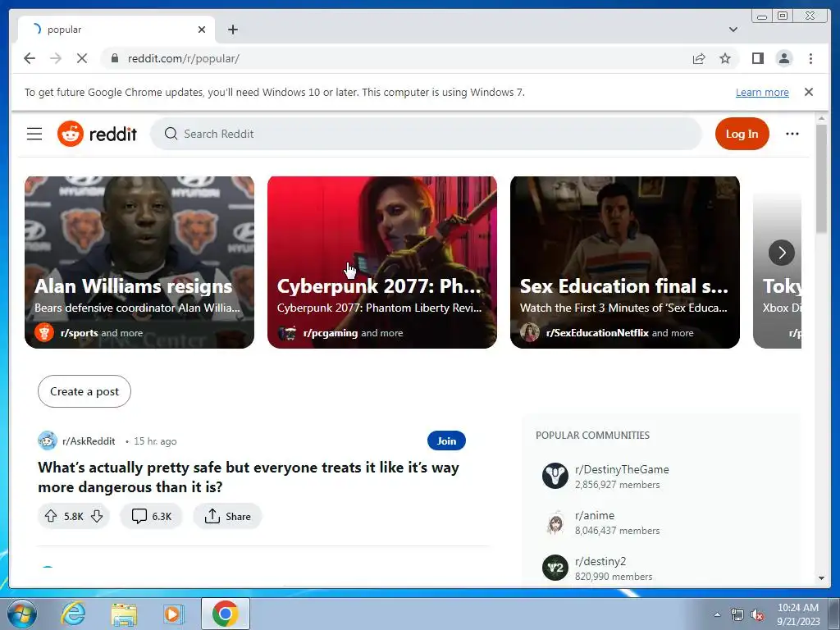840x630 pixels.
Task: Click the r/sports avatar on Alan Williams card
Action: point(44,333)
